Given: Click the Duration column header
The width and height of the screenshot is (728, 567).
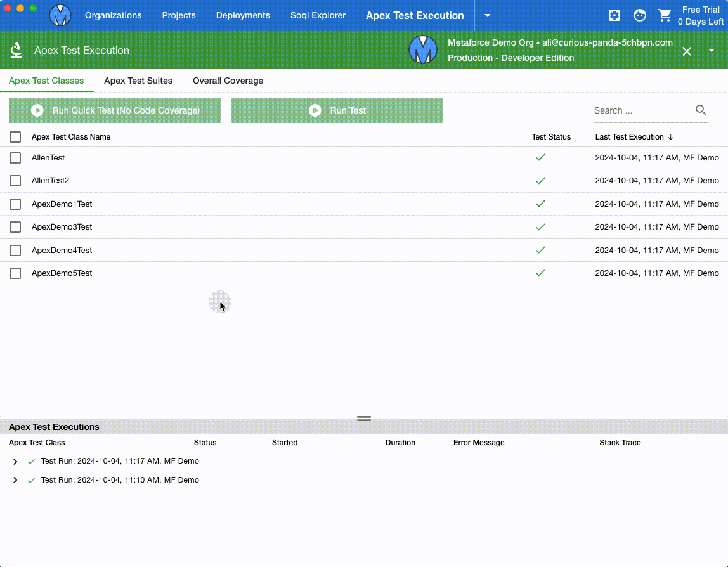Looking at the screenshot, I should click(x=400, y=443).
